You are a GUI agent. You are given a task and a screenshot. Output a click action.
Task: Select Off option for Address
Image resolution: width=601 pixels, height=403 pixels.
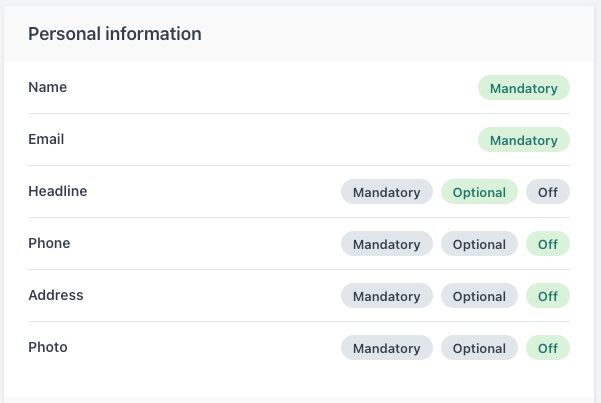(x=548, y=296)
